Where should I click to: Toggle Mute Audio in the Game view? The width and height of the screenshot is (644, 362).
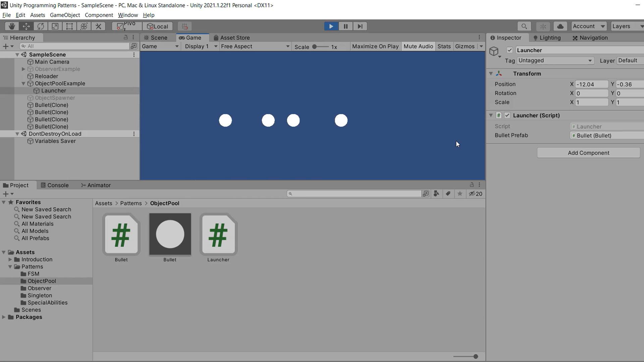(418, 46)
